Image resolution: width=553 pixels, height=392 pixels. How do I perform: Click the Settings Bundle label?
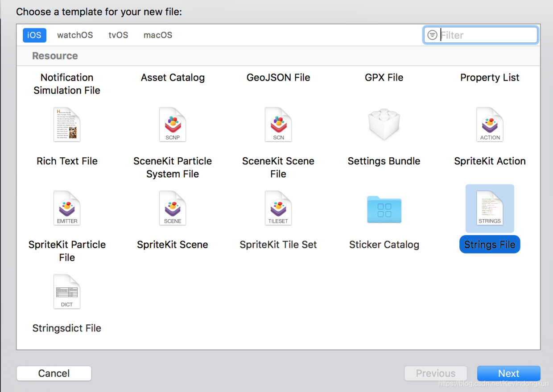(384, 161)
